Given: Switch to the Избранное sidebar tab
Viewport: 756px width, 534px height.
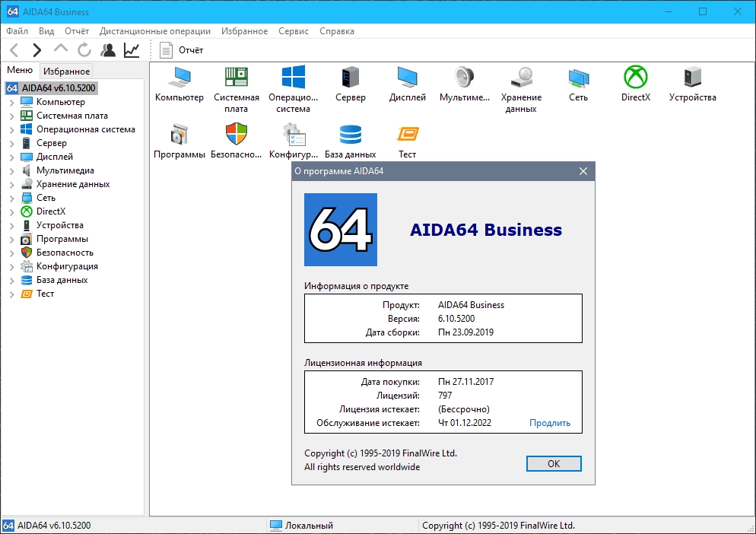Looking at the screenshot, I should coord(66,72).
